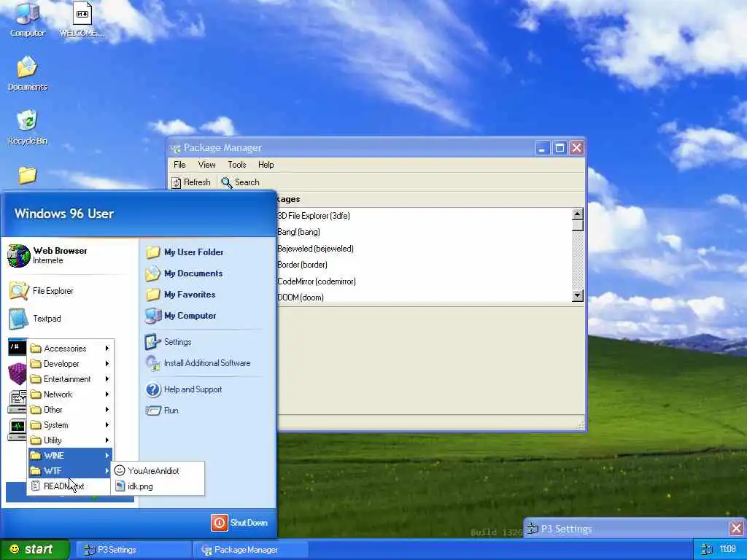Launch Web Browser Internete from start menu
The height and width of the screenshot is (560, 747).
click(x=69, y=255)
